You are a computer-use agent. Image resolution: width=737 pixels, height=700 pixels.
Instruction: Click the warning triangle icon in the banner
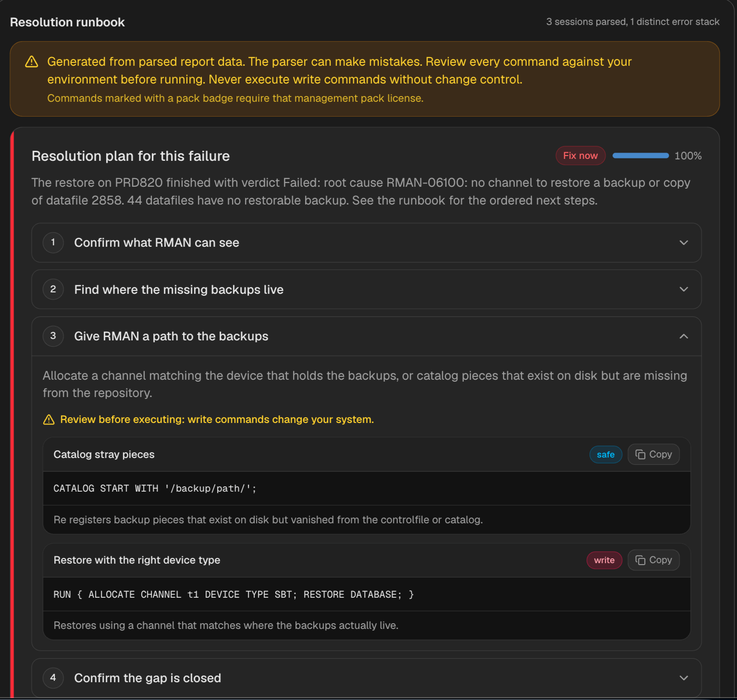32,62
